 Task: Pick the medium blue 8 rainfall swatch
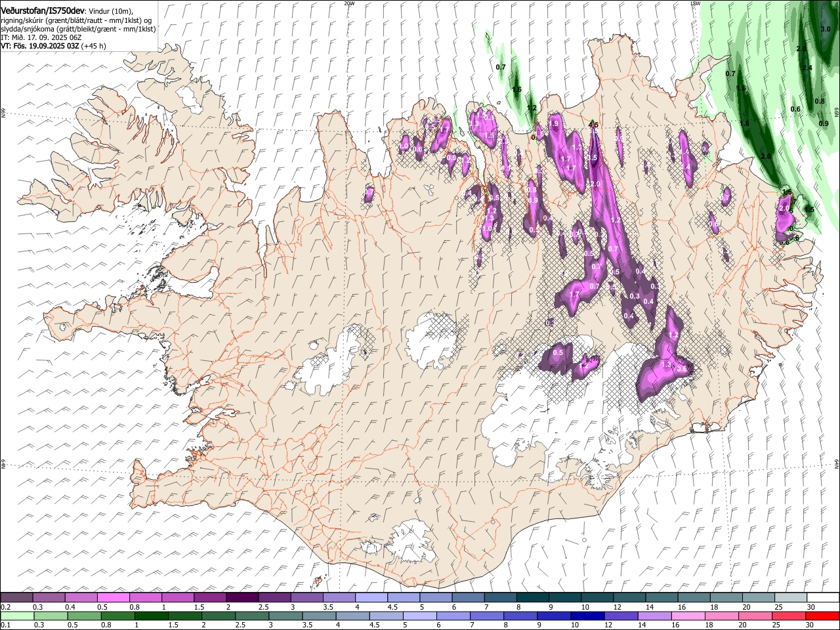click(520, 616)
